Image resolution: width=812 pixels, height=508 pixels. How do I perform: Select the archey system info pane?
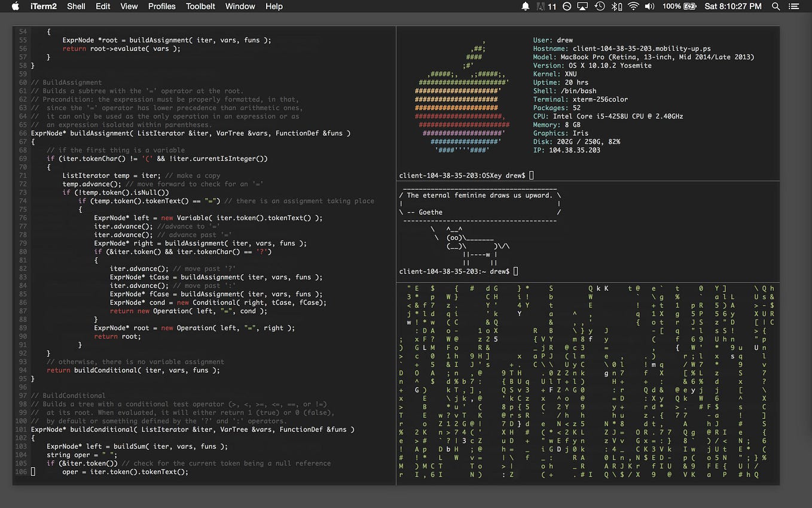pyautogui.click(x=589, y=102)
